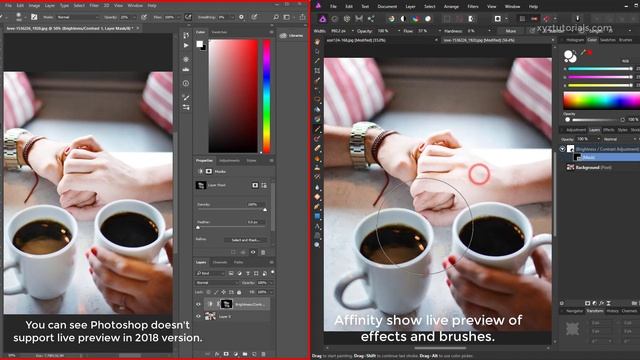Open Affinity's Effects panel tab

click(x=609, y=130)
